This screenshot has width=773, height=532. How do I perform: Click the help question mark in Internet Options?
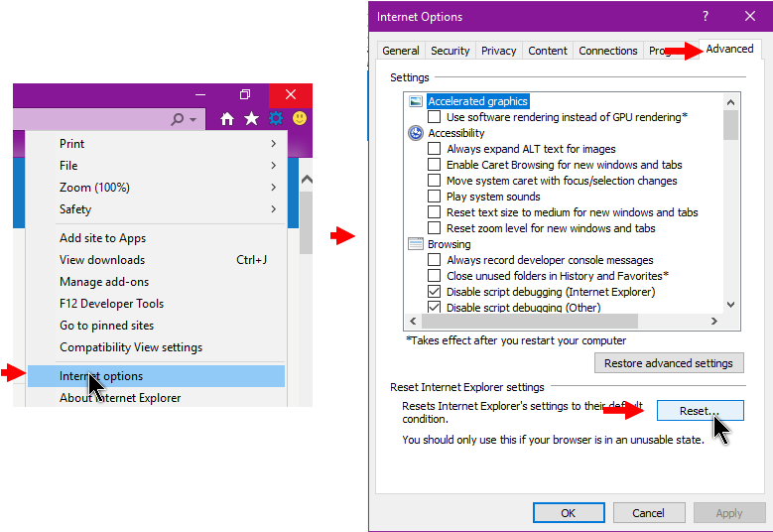point(706,16)
